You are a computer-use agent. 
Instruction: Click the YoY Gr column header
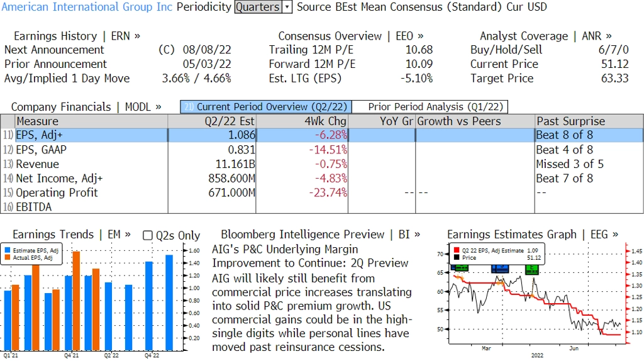click(x=382, y=121)
